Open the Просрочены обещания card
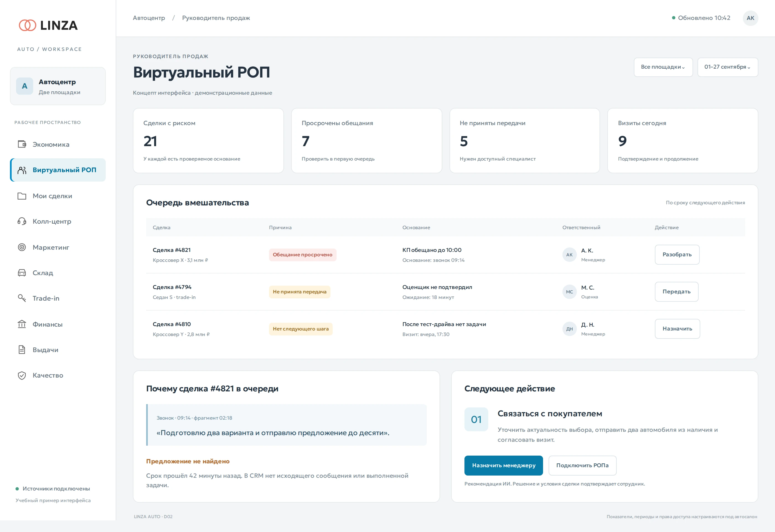This screenshot has width=775, height=532. pos(366,140)
